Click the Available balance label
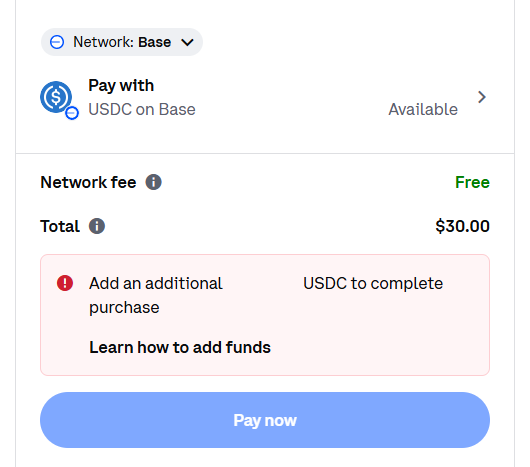Image resolution: width=530 pixels, height=467 pixels. pos(423,109)
